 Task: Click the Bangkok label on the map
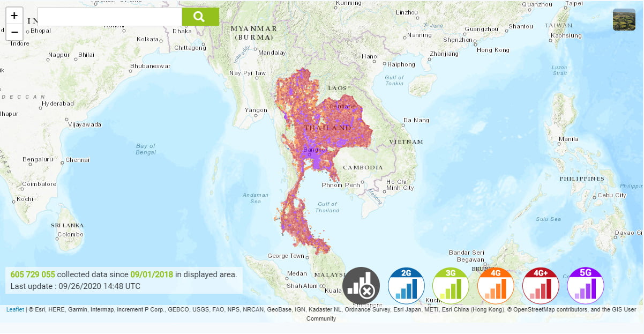(x=314, y=150)
